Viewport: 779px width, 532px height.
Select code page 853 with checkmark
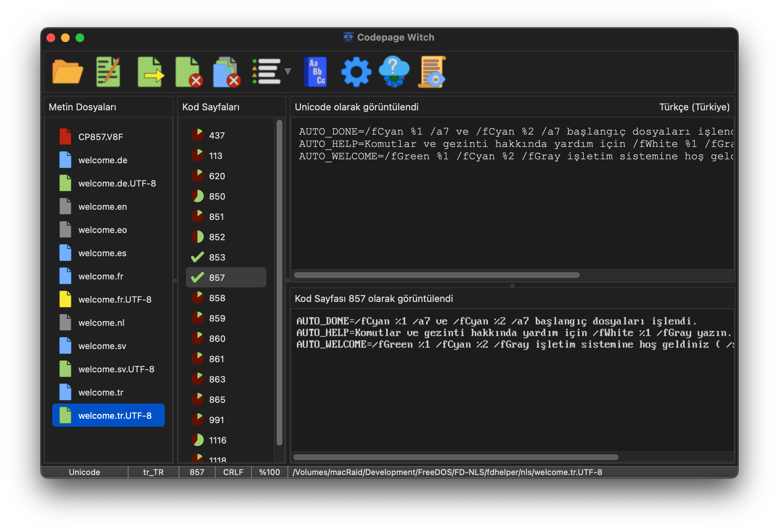217,257
